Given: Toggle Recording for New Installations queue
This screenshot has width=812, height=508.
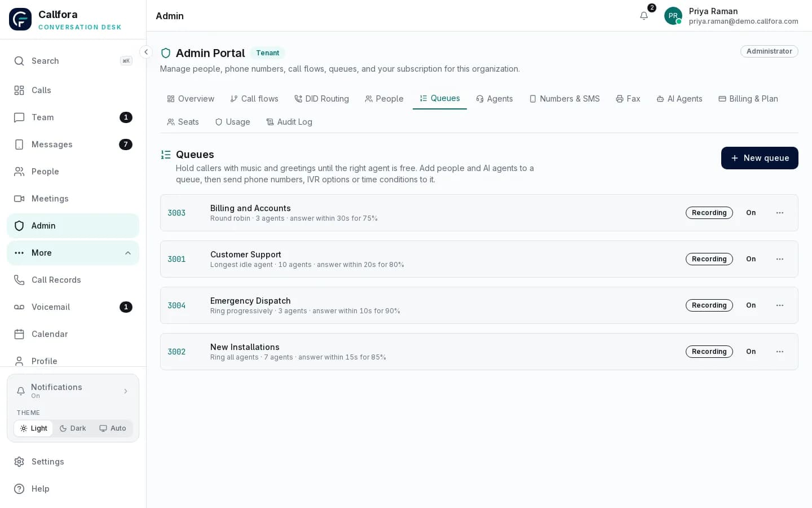Looking at the screenshot, I should point(709,352).
